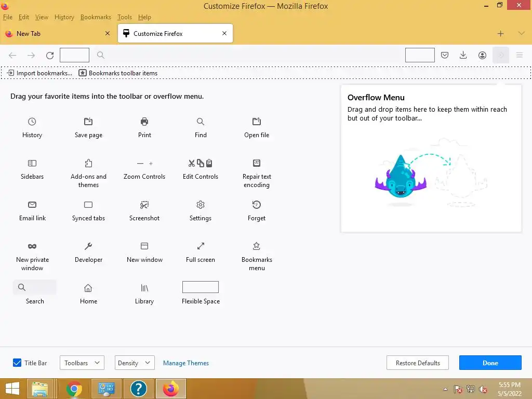Launch Chrome from the taskbar
This screenshot has width=532, height=399.
point(74,389)
